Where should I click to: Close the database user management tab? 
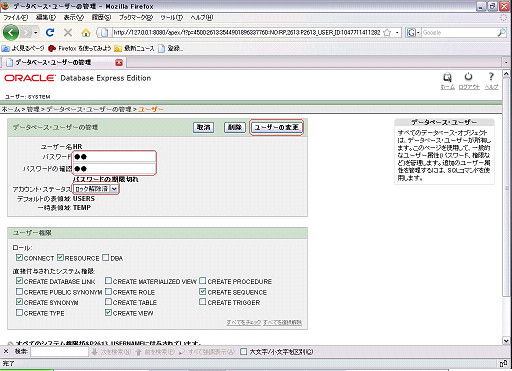(x=119, y=62)
